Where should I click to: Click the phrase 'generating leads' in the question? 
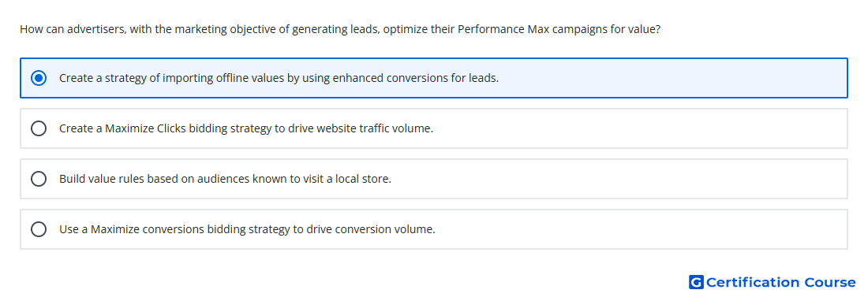click(336, 29)
